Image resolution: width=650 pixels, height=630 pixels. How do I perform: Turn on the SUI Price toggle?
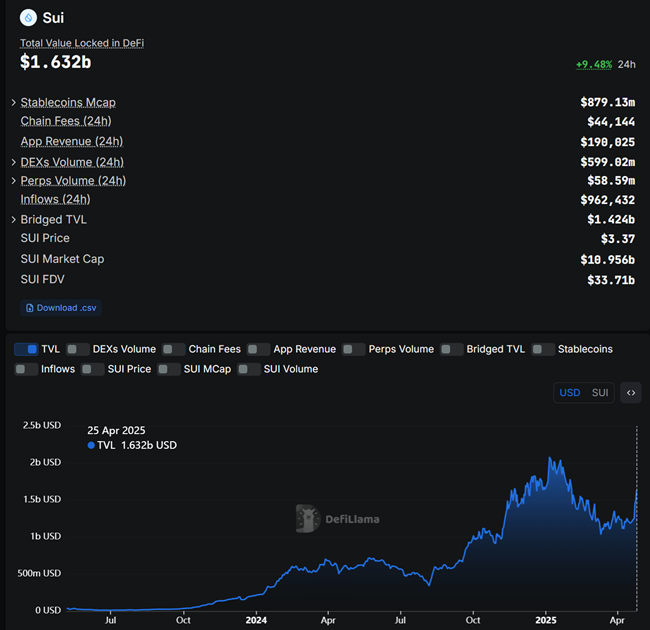click(92, 369)
